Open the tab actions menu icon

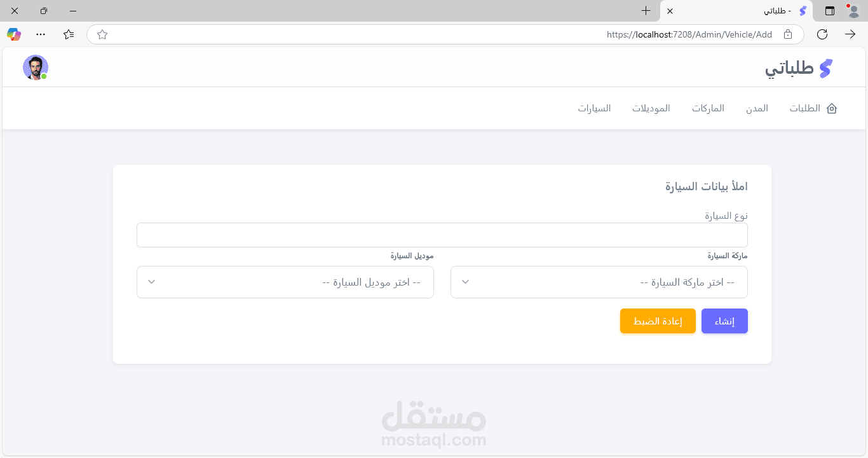[830, 11]
